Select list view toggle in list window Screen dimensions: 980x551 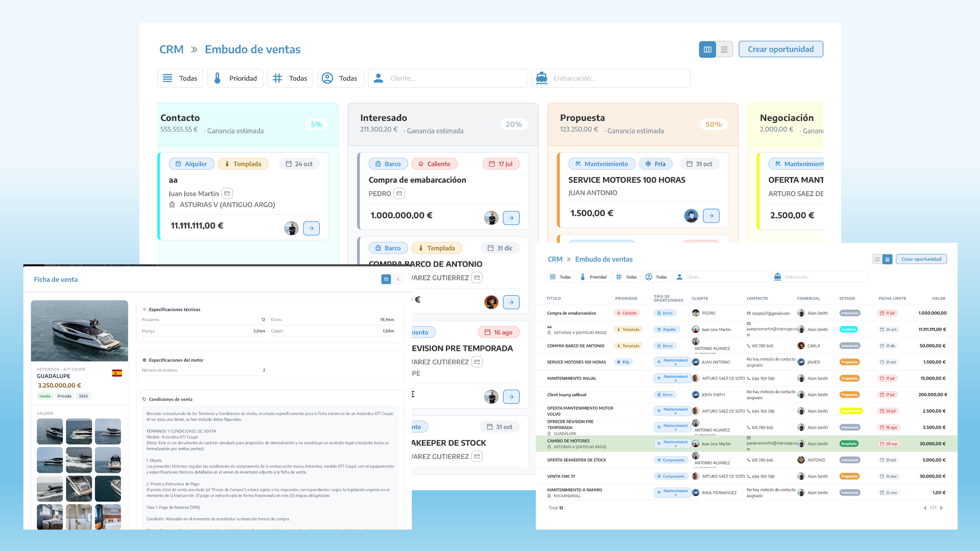click(x=887, y=259)
